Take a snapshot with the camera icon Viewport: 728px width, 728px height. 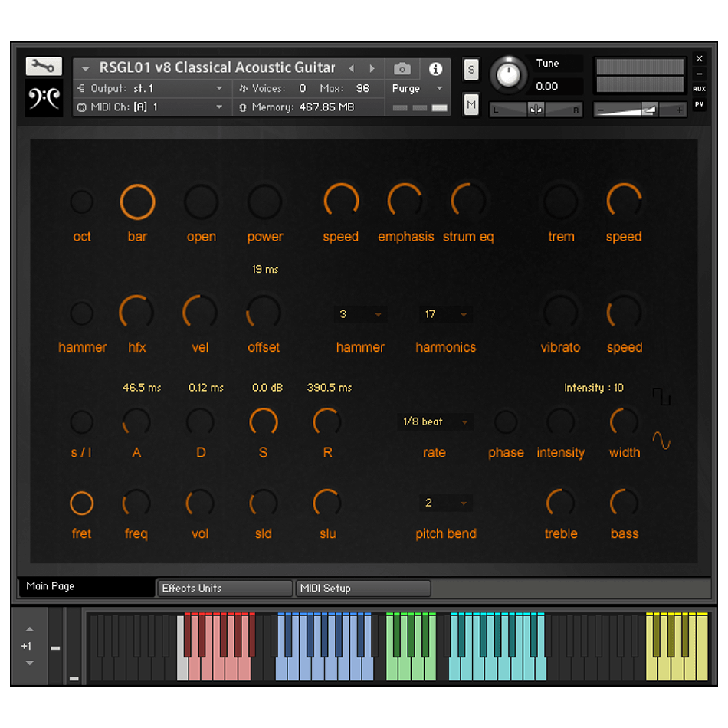pyautogui.click(x=402, y=69)
